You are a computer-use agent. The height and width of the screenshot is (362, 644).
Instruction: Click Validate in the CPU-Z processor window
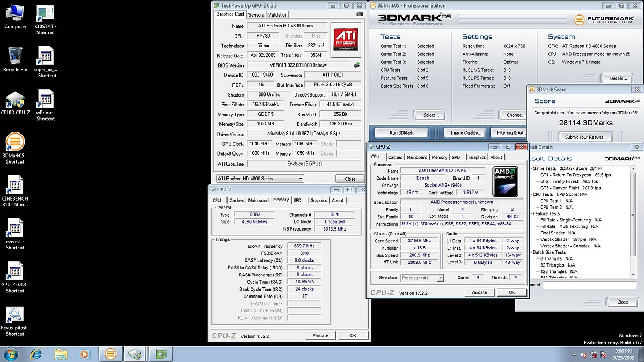click(x=479, y=292)
